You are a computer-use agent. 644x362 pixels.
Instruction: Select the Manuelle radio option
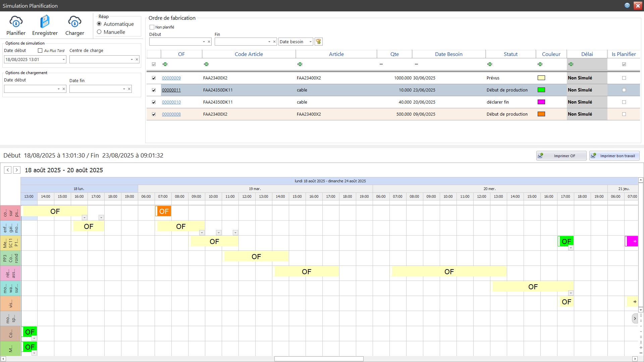(x=99, y=32)
